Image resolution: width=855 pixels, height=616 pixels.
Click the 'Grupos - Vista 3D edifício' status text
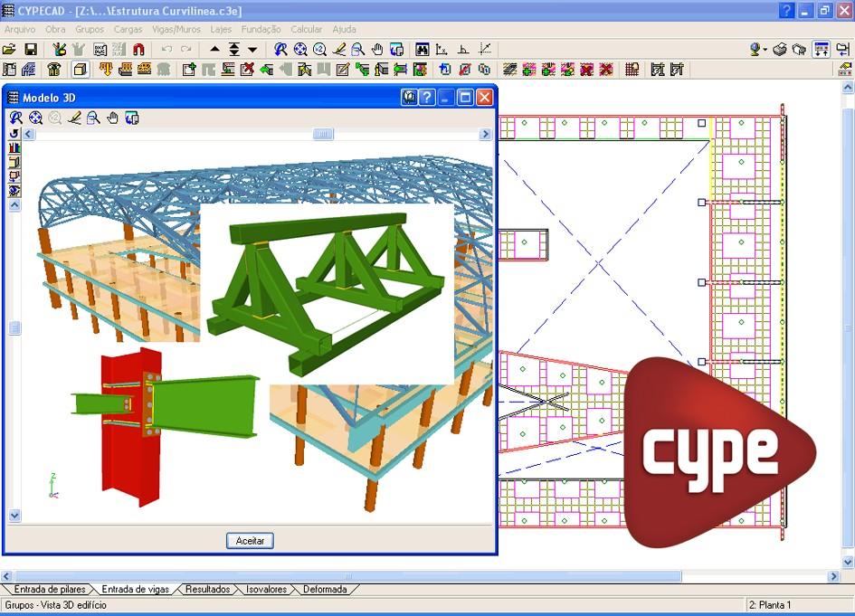[55, 604]
